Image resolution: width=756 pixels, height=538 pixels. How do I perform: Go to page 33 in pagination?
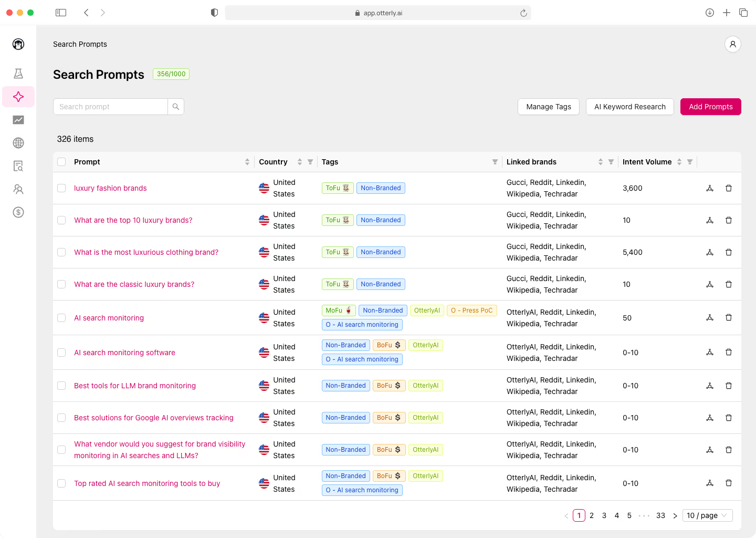(x=660, y=515)
